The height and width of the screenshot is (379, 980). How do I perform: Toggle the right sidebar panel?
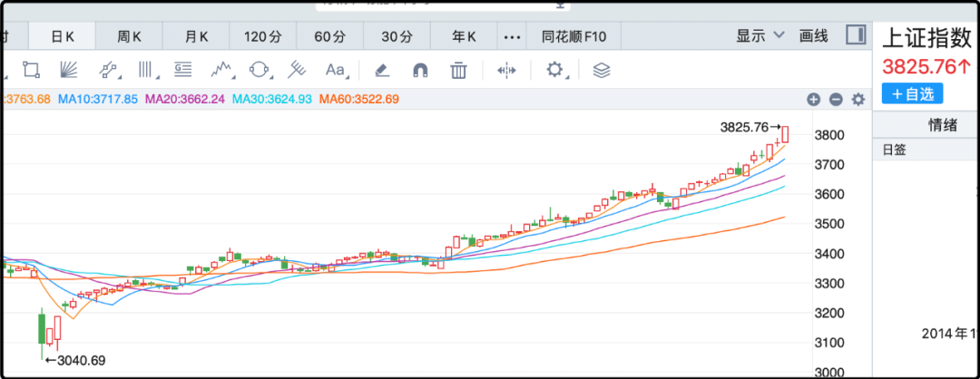pyautogui.click(x=855, y=35)
